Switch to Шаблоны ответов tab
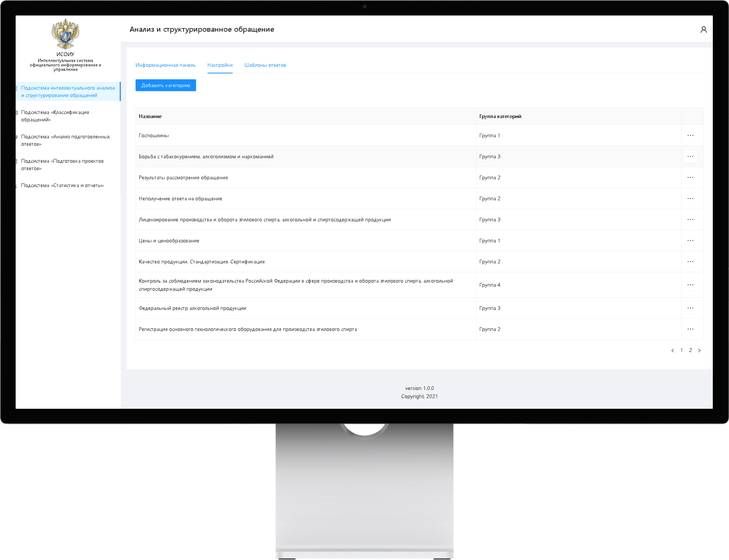 265,65
